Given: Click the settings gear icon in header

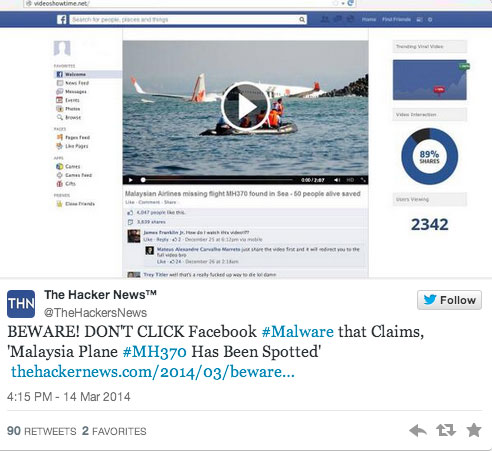Looking at the screenshot, I should pos(430,20).
